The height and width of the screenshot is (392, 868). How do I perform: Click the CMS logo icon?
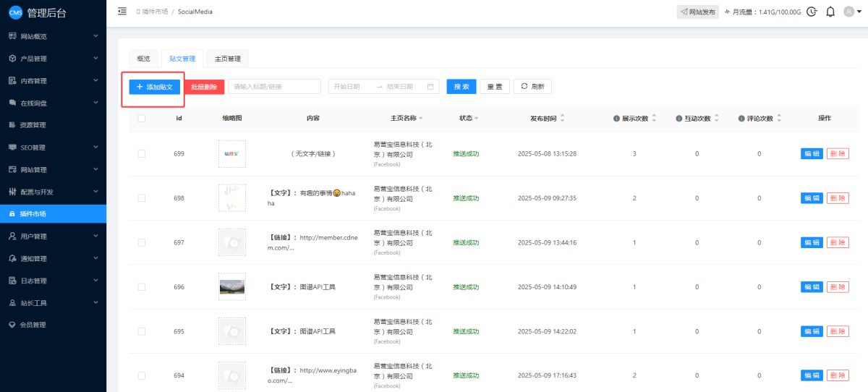pos(15,12)
